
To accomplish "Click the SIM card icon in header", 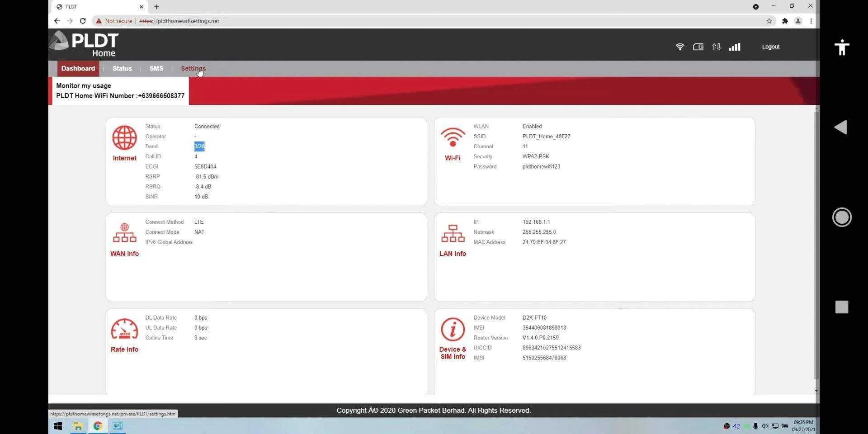I will 698,47.
